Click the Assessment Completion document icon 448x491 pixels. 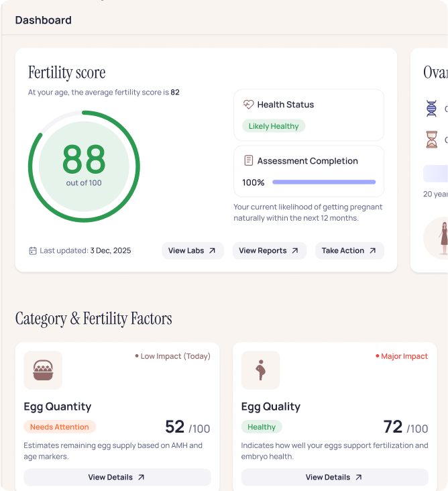click(x=249, y=161)
